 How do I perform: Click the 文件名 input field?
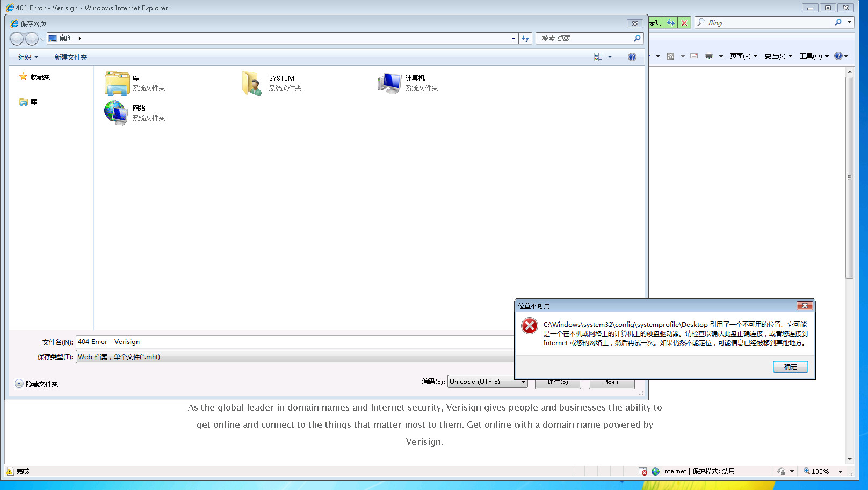pyautogui.click(x=294, y=342)
